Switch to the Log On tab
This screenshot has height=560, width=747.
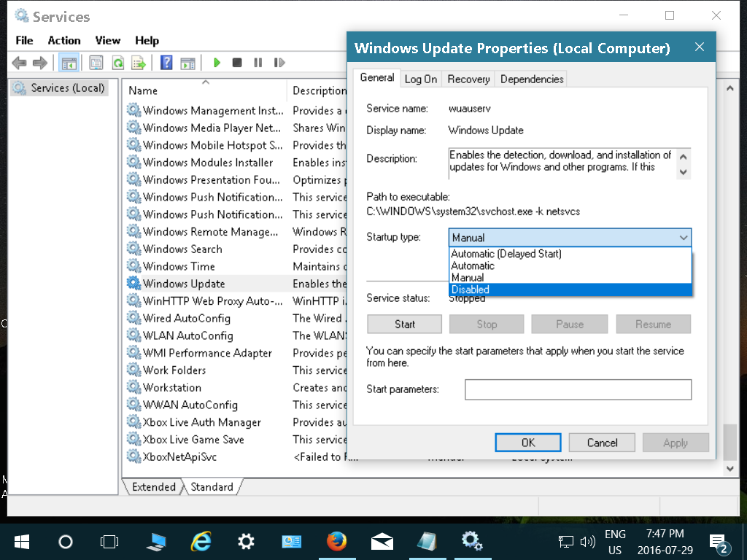pos(421,79)
